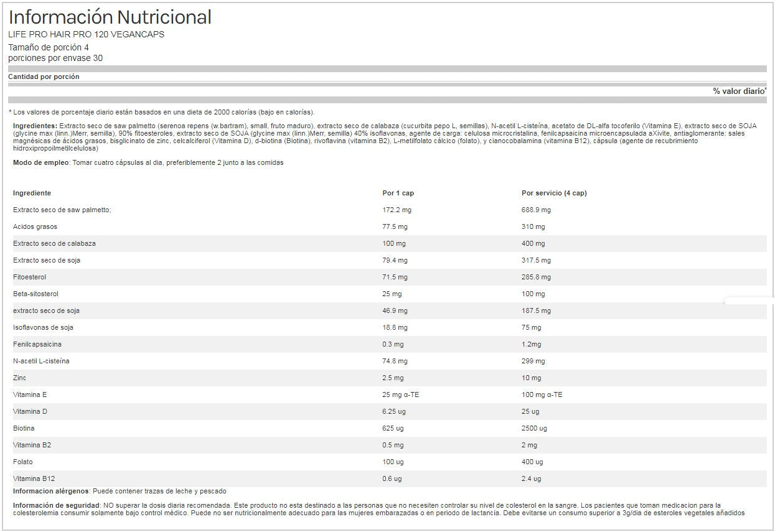The width and height of the screenshot is (775, 532).
Task: Click the '2500 ug' value
Action: coord(534,428)
